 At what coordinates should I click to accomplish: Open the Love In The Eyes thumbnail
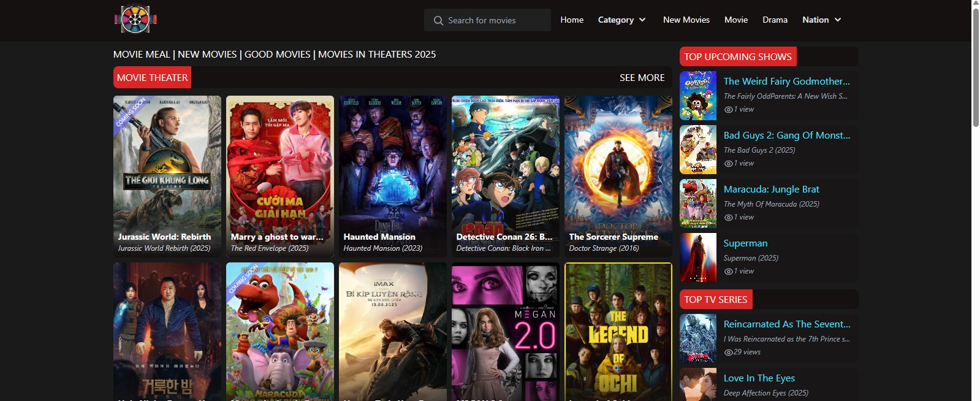point(698,384)
